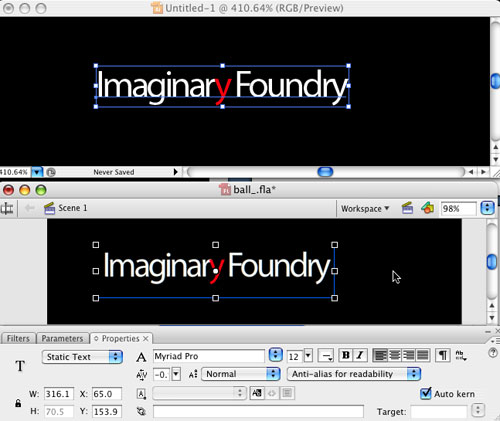
Task: Switch to the Parameters tab
Action: coord(62,338)
